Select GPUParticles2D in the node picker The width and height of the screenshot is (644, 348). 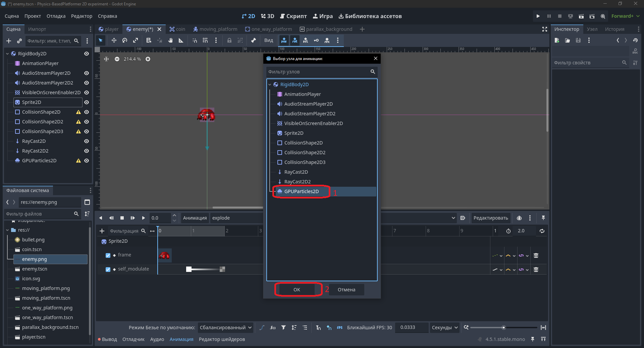[x=302, y=191]
